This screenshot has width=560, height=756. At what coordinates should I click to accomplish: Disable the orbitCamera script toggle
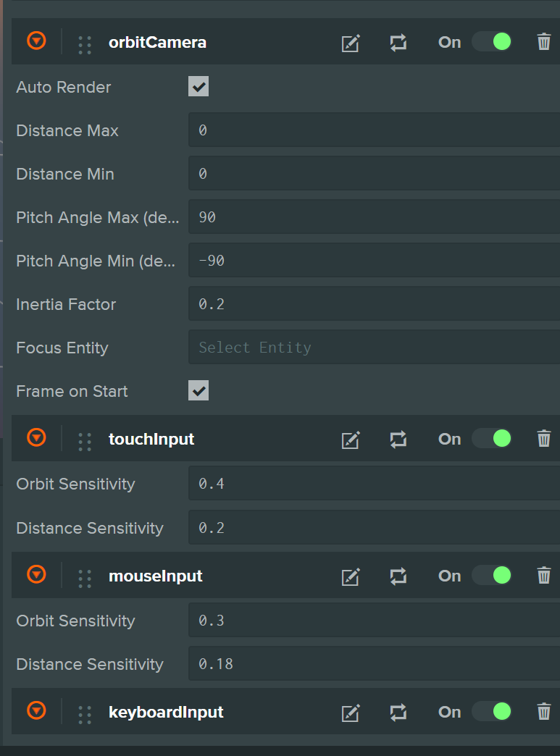[x=492, y=42]
